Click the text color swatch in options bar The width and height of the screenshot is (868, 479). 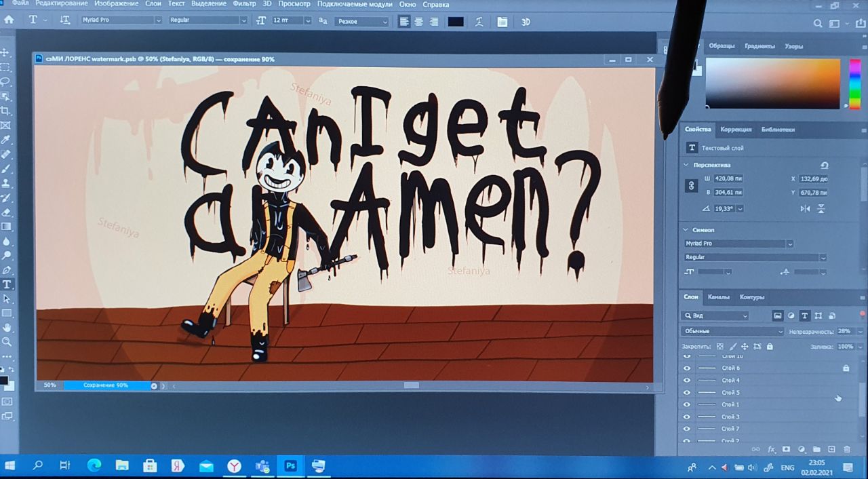[456, 22]
